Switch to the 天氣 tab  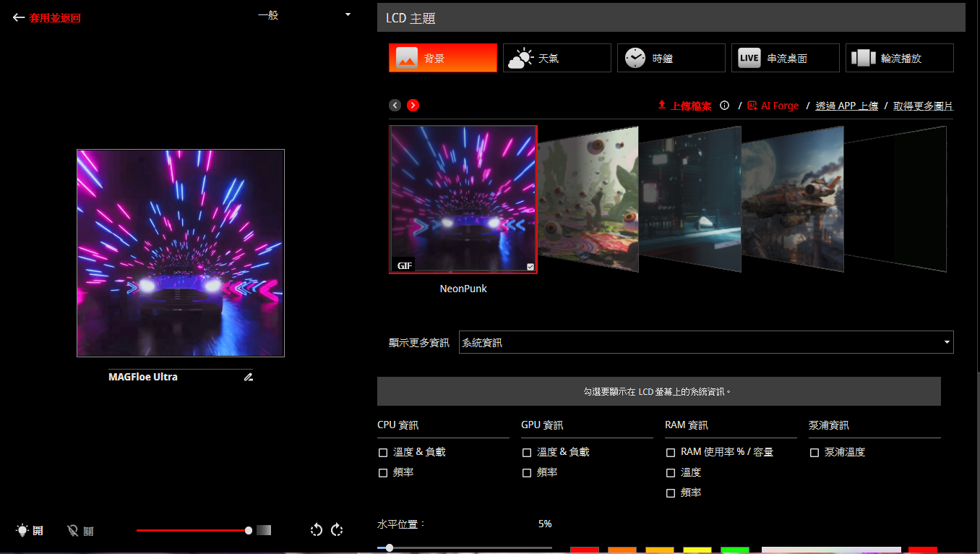point(556,58)
